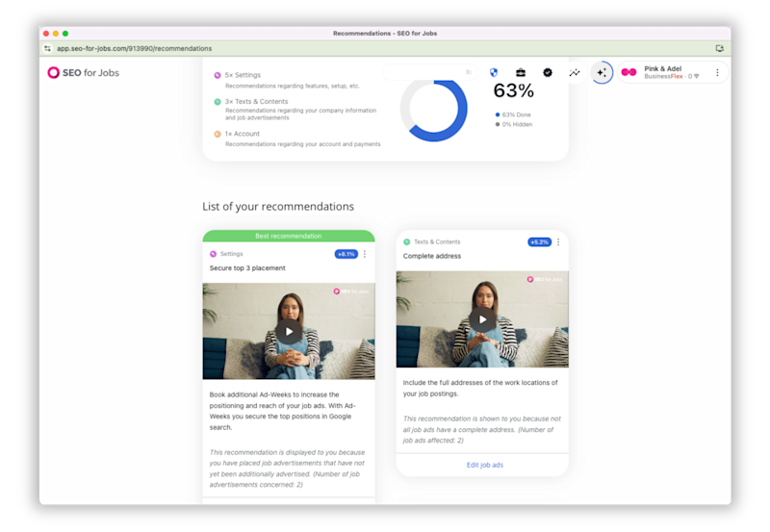Image resolution: width=770 pixels, height=532 pixels.
Task: Click the diamond credits icon beside BusinessFlex
Action: (x=696, y=77)
